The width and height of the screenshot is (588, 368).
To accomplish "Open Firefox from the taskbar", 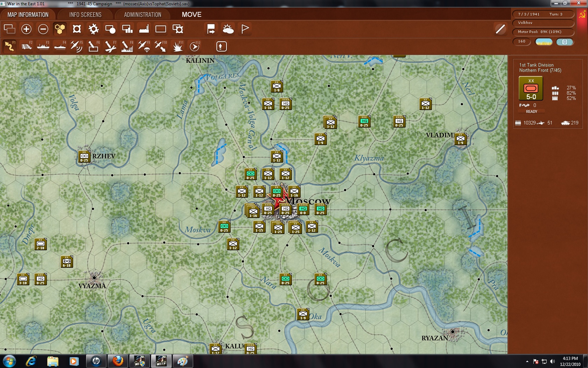I will coord(118,361).
